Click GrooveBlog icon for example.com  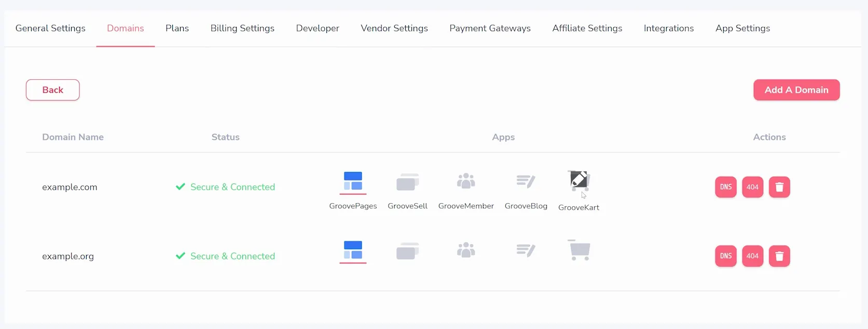tap(526, 181)
